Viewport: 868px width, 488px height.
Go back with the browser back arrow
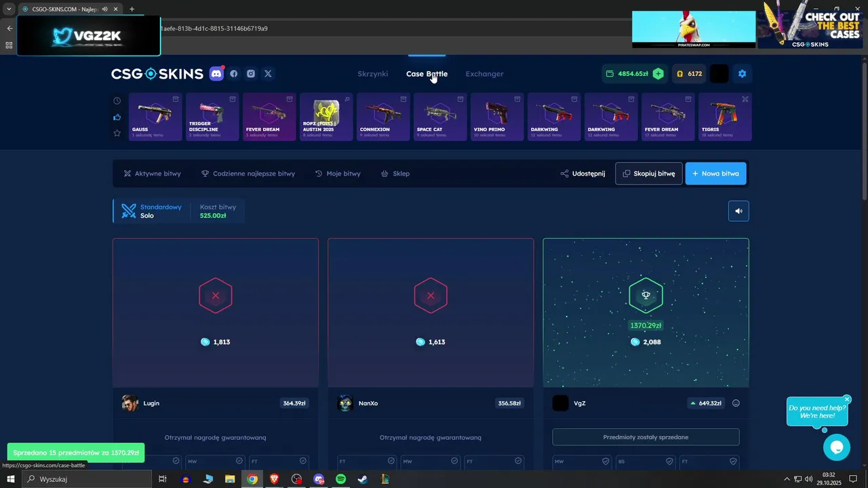(x=9, y=28)
